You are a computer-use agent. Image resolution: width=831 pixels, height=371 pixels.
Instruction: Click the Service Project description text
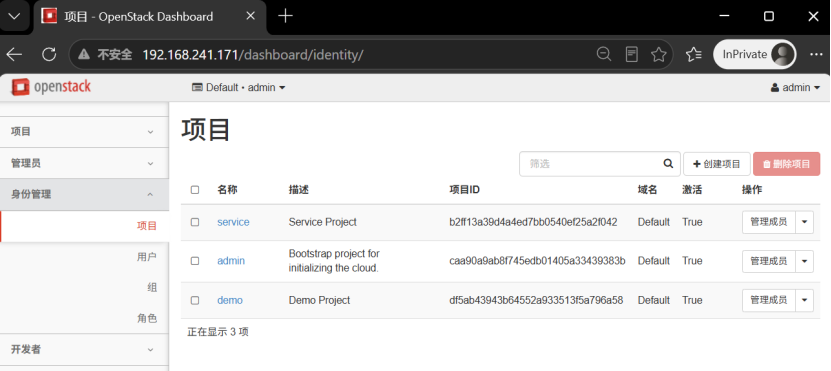[323, 222]
